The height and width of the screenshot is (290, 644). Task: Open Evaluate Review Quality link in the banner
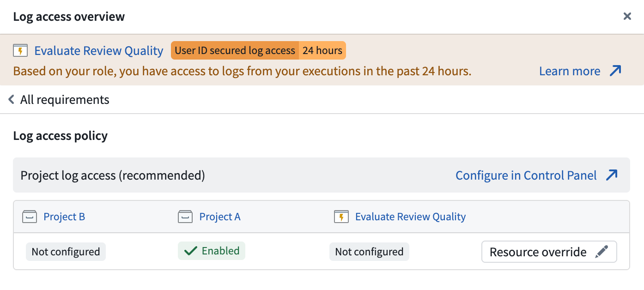[99, 51]
